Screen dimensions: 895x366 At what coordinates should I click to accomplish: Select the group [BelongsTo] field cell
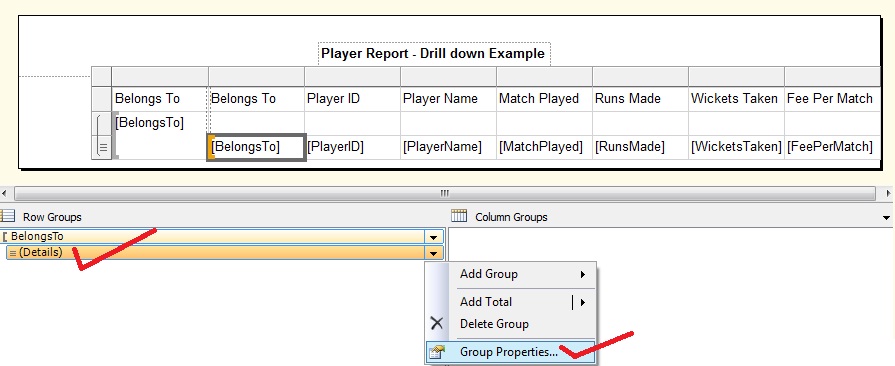coord(160,135)
